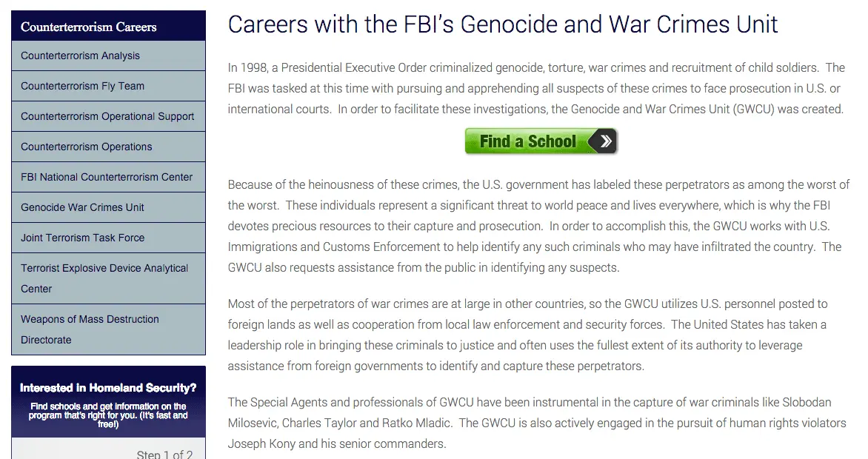
Task: Open the Counterterrorism Analysis sidebar link
Action: click(80, 56)
